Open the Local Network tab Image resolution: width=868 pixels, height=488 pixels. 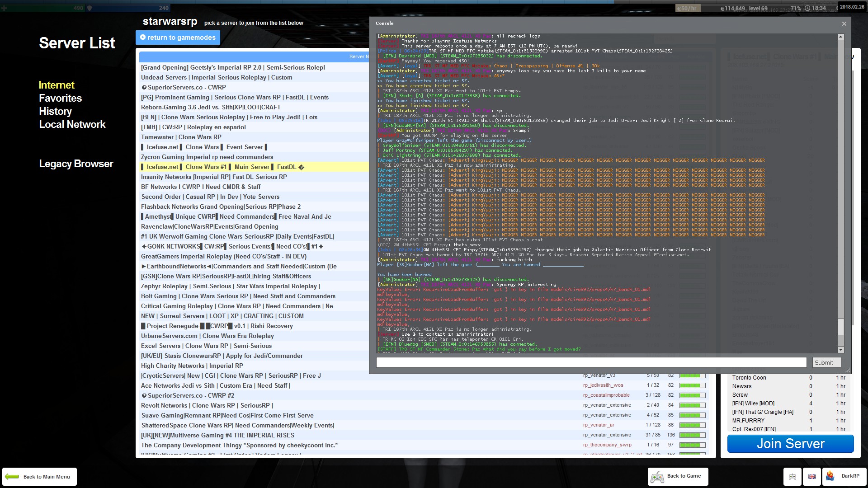72,124
